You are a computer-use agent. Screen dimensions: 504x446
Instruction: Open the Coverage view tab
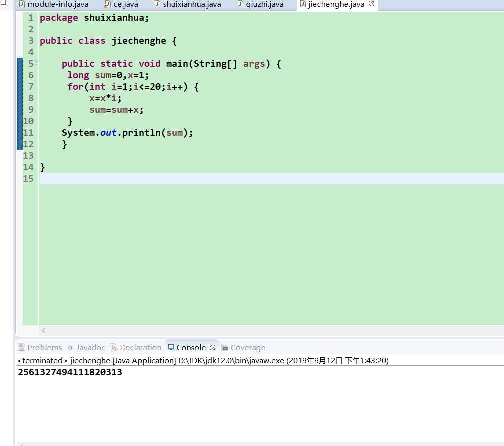tap(243, 347)
